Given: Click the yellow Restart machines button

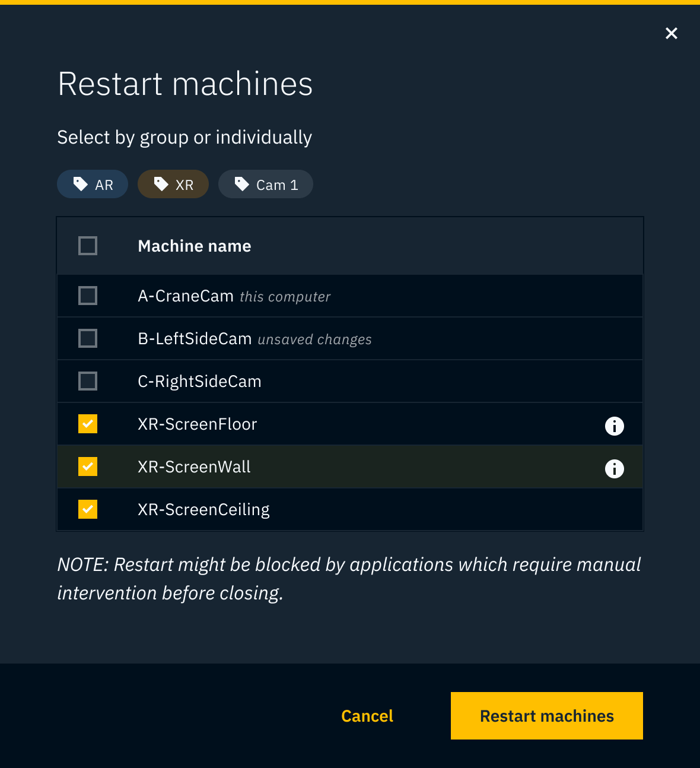Looking at the screenshot, I should click(x=546, y=716).
